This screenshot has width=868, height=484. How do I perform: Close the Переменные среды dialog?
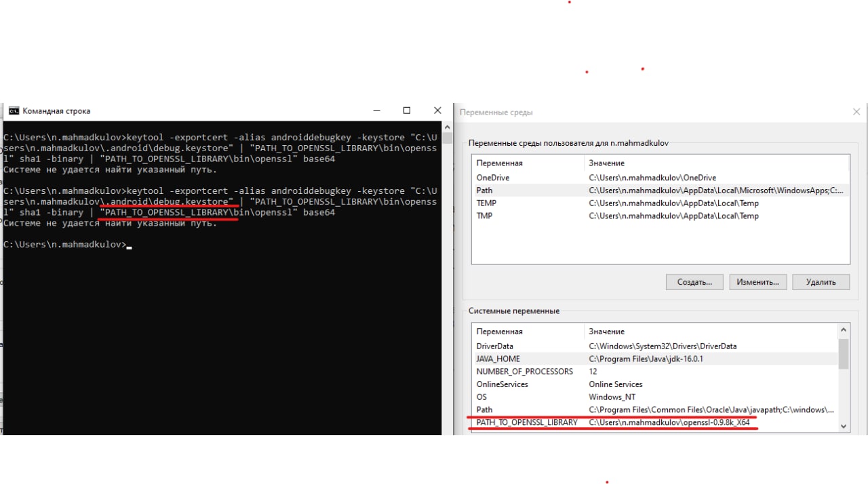click(x=858, y=112)
